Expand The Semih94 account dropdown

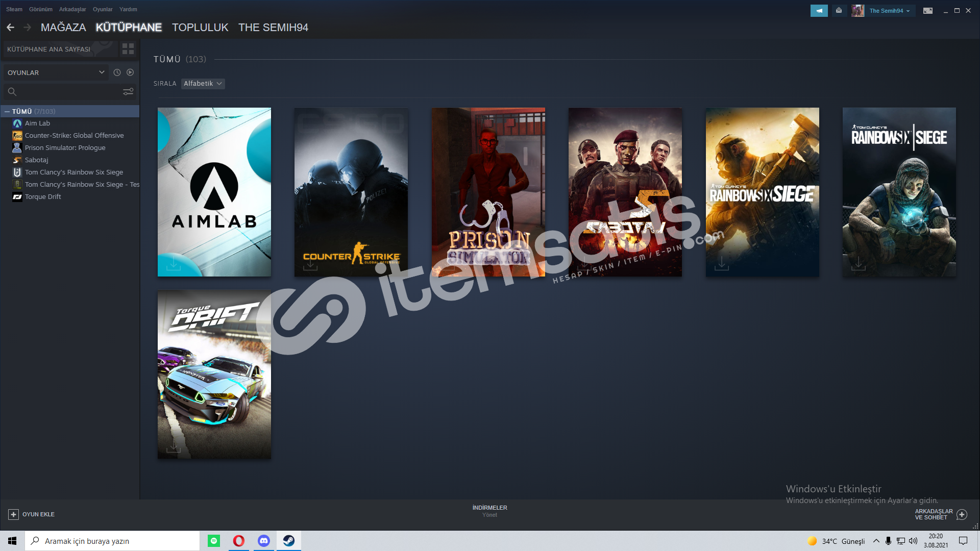pyautogui.click(x=890, y=11)
